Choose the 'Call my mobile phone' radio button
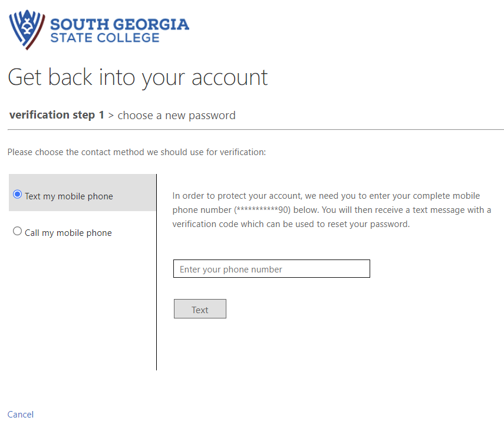 18,231
